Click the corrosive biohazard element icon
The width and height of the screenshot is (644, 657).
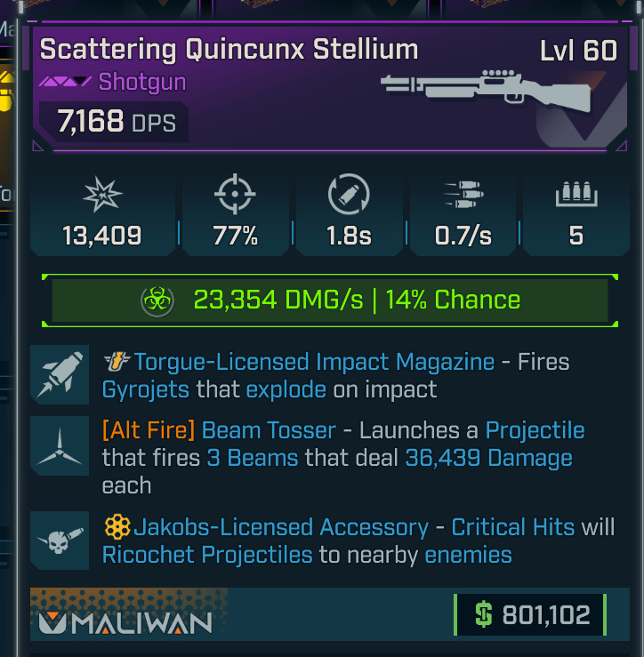(157, 300)
